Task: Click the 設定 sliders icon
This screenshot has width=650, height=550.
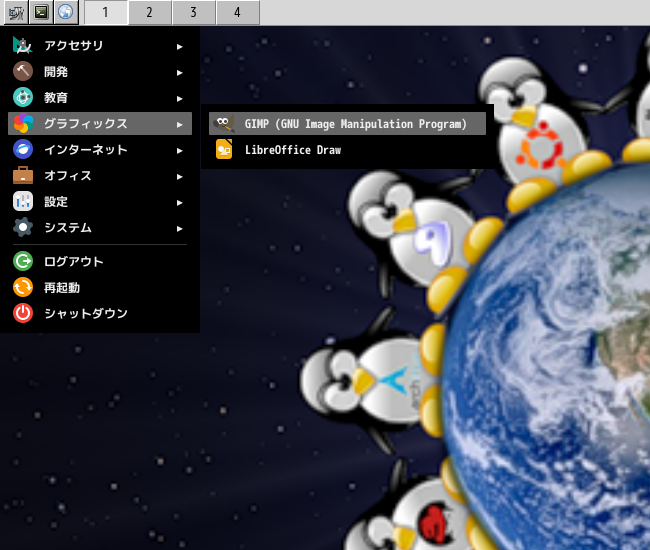Action: (23, 201)
